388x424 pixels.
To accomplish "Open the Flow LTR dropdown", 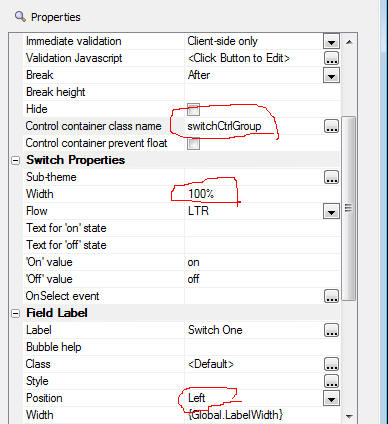I will tap(331, 211).
